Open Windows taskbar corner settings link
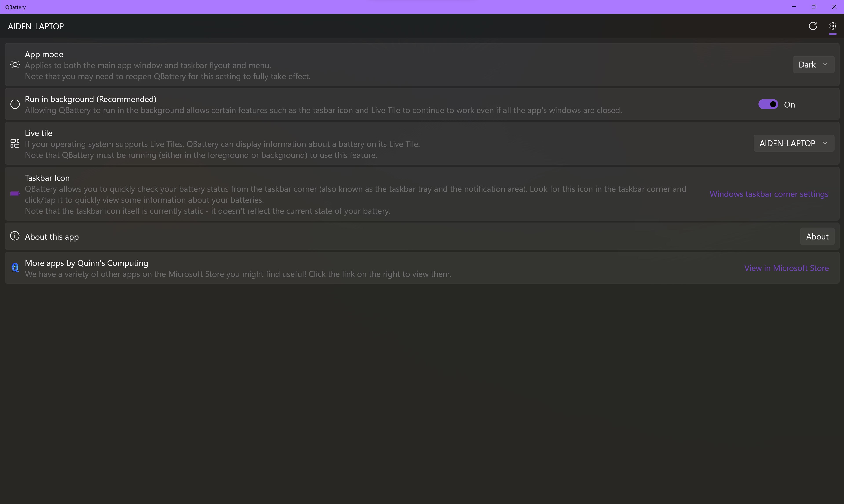Image resolution: width=844 pixels, height=504 pixels. pyautogui.click(x=769, y=194)
